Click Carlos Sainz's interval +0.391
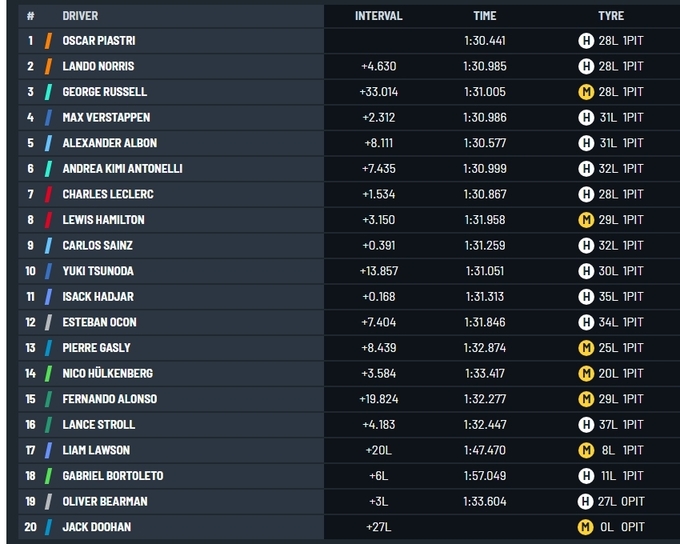Viewport: 680px width, 544px height. pyautogui.click(x=378, y=246)
